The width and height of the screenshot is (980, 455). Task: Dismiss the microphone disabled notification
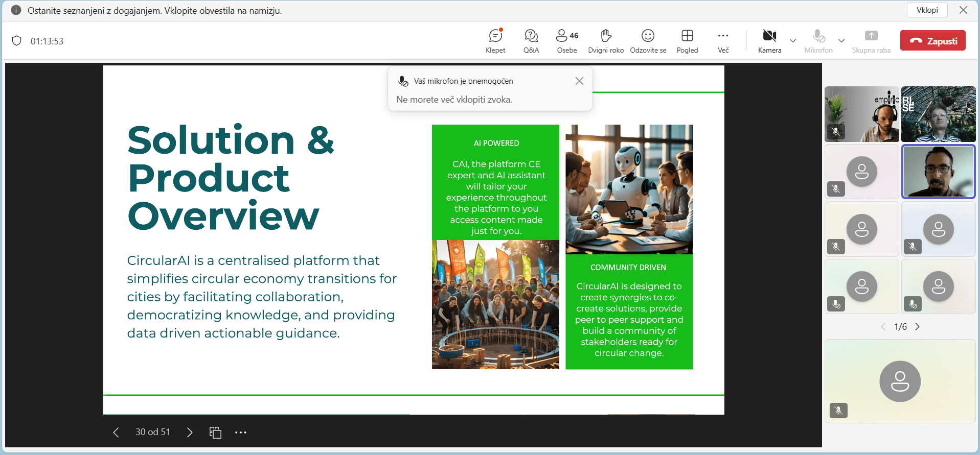pos(579,81)
